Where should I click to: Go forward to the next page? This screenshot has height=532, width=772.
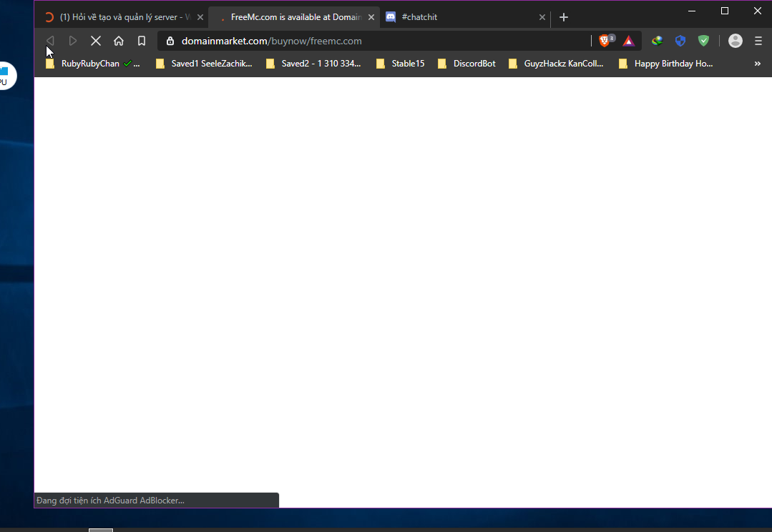73,41
